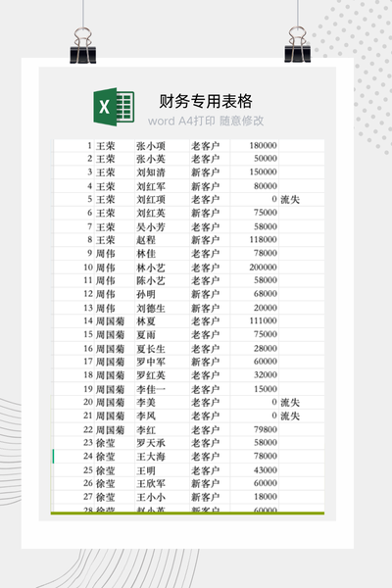The width and height of the screenshot is (392, 588).
Task: Select 老客户 in the 王大海 row
Action: tap(205, 457)
